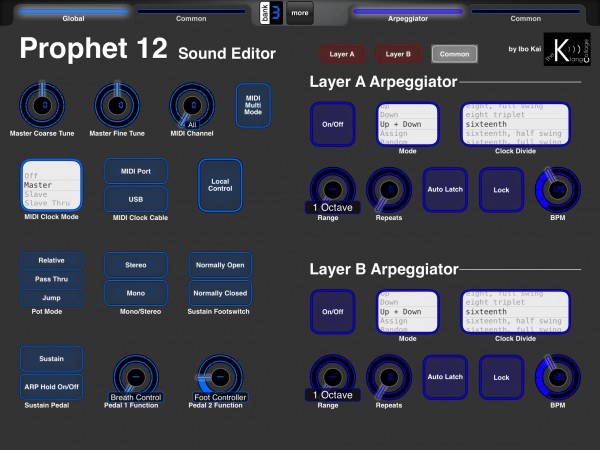This screenshot has width=600, height=450.
Task: Toggle Local Control
Action: [220, 185]
